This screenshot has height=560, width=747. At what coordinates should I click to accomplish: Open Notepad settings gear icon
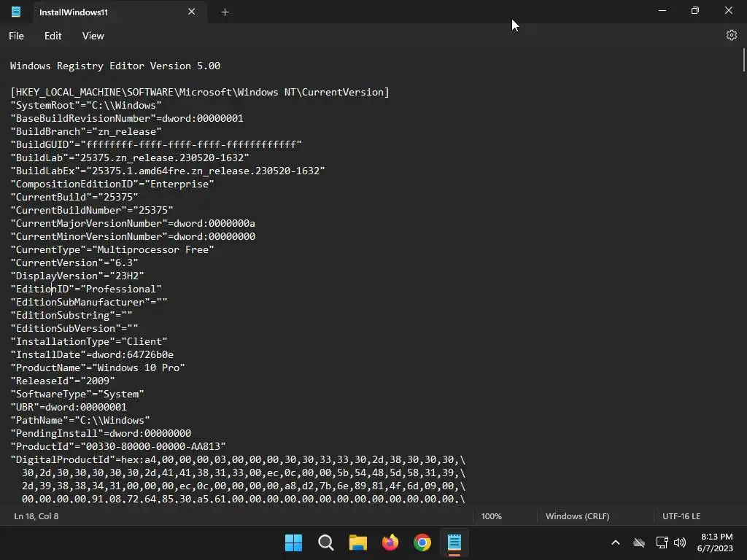point(731,35)
